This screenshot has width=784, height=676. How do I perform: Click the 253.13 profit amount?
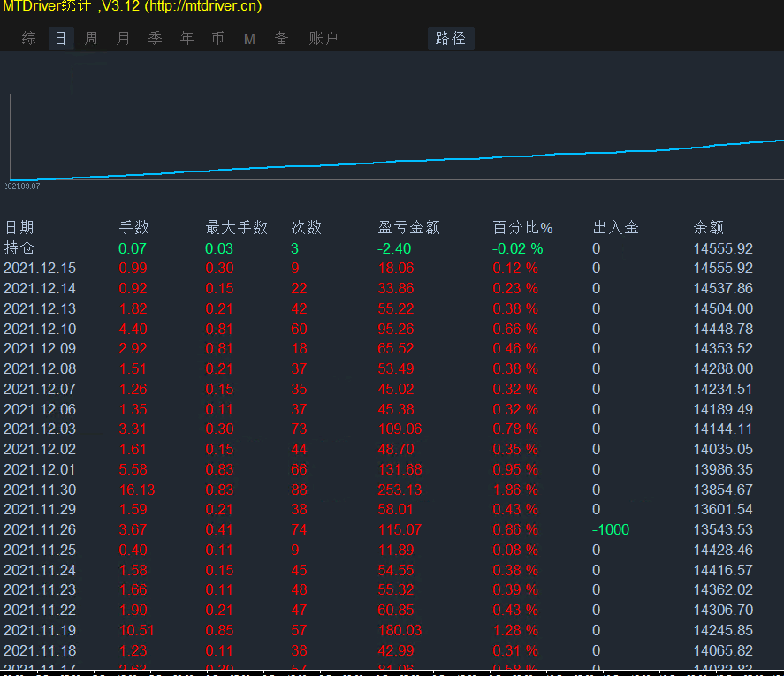point(400,490)
